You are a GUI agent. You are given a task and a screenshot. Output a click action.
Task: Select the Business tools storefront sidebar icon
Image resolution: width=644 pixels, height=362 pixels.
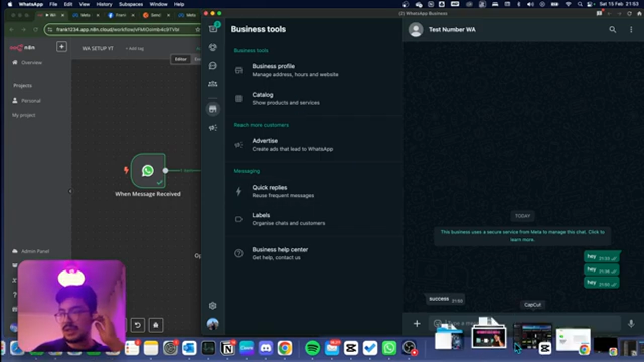[x=213, y=109]
